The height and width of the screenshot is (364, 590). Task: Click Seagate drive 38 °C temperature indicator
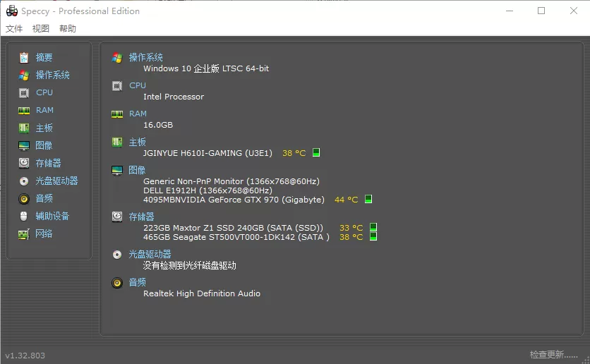(x=373, y=236)
